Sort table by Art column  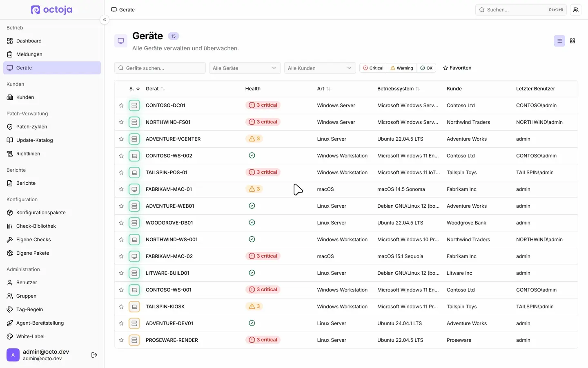324,89
